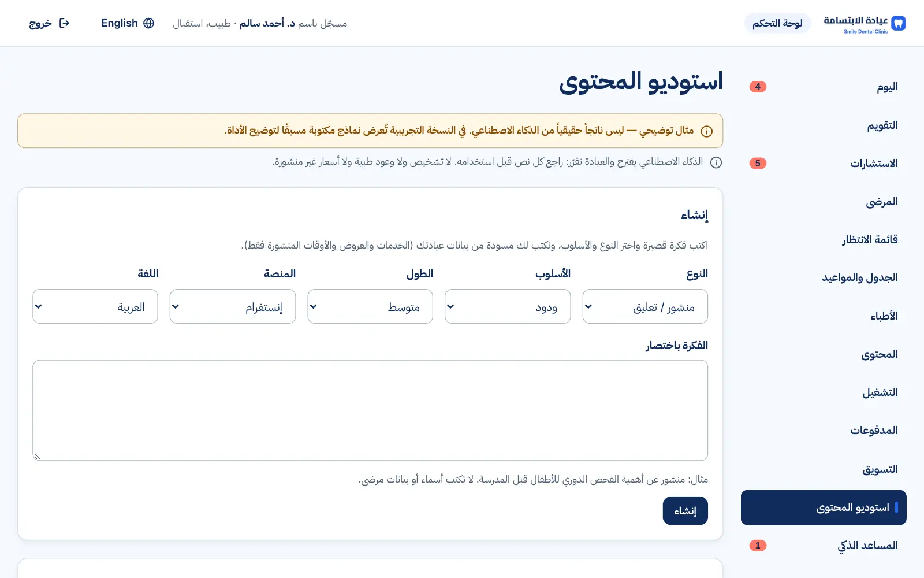Click the إنشاء section heading

pos(694,215)
